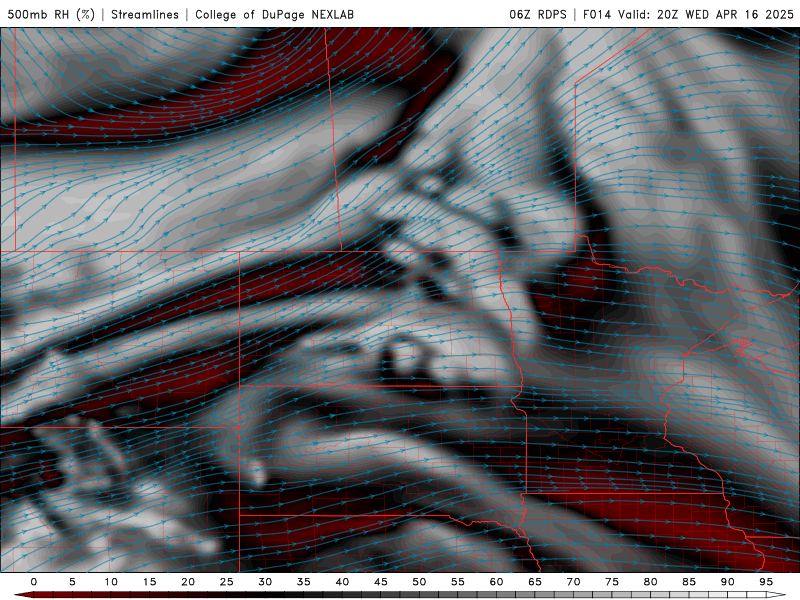Click the 10 label on the colorbar
The image size is (800, 600).
(111, 582)
